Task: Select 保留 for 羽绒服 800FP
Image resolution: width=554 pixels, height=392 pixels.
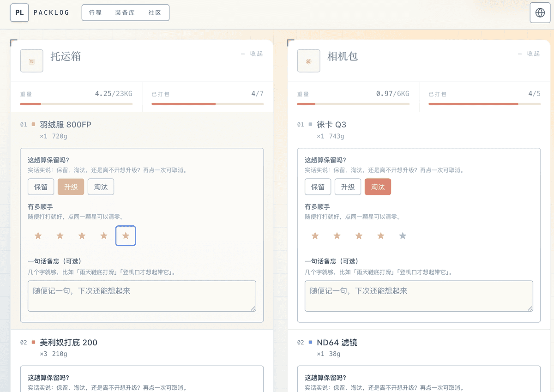Action: coord(41,187)
